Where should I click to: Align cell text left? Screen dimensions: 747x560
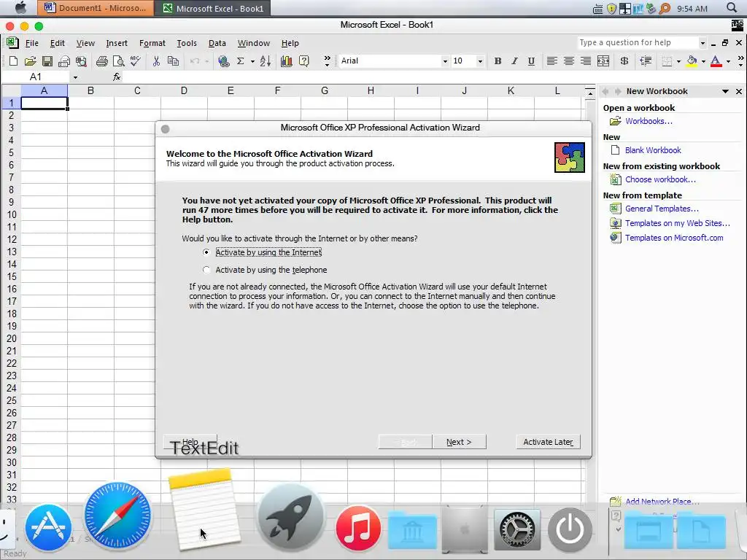point(551,61)
